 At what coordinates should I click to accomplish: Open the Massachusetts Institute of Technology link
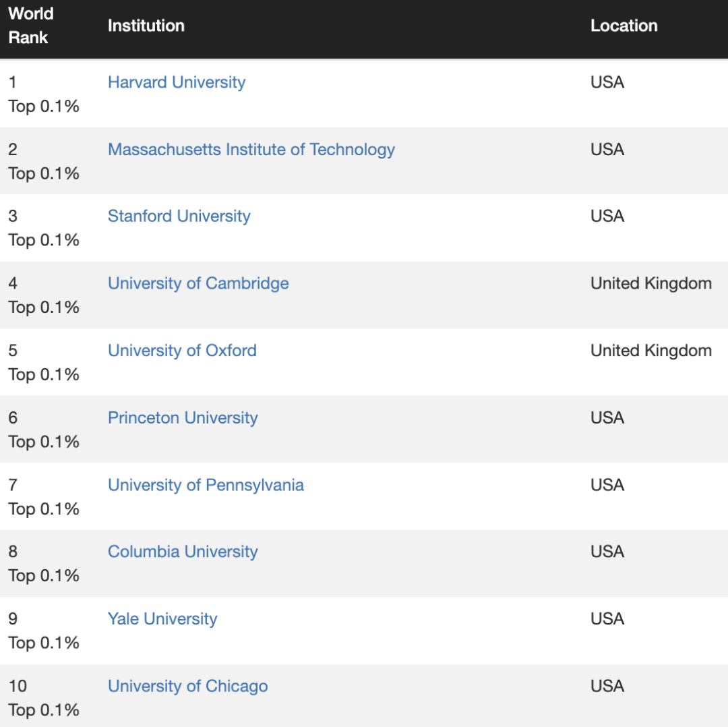coord(251,149)
